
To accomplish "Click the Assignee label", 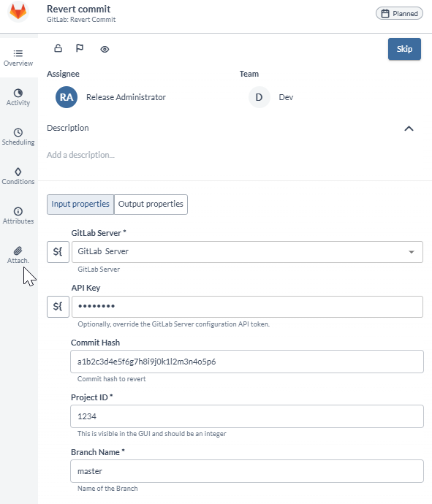I will point(63,74).
